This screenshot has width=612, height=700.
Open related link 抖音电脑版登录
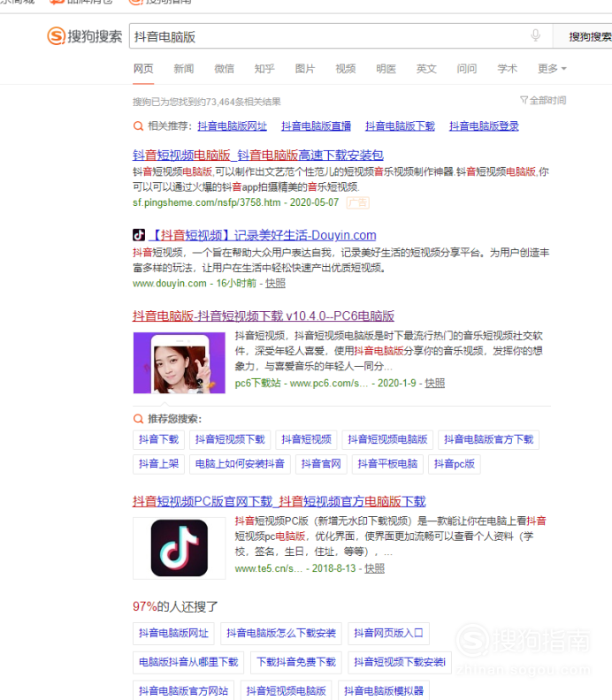coord(485,126)
